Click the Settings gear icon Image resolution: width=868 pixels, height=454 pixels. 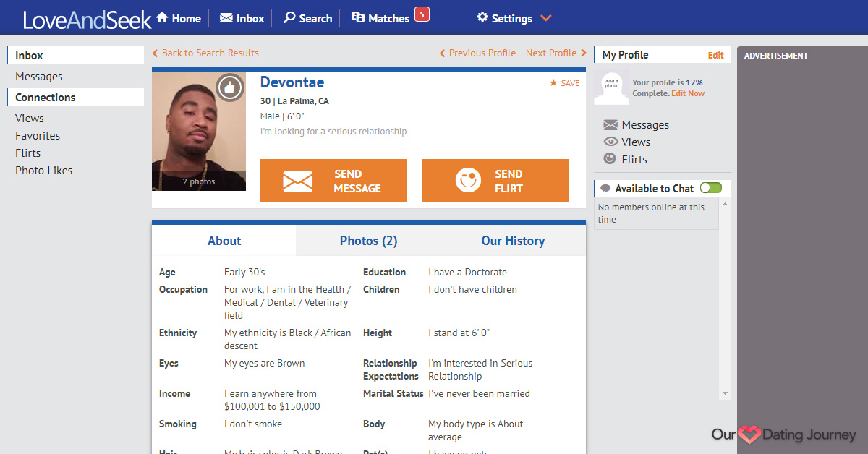(x=482, y=17)
